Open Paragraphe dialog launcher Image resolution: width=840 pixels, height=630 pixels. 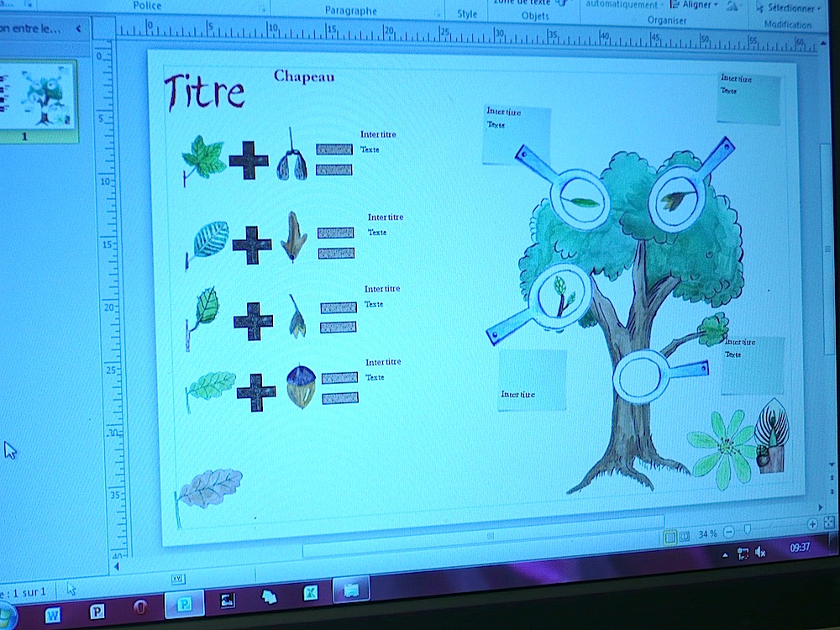[x=438, y=13]
